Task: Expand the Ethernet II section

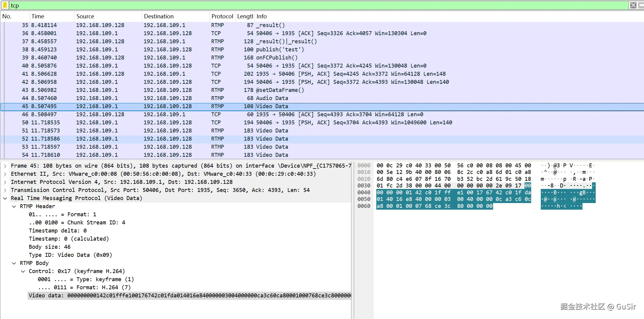Action: [x=5, y=174]
